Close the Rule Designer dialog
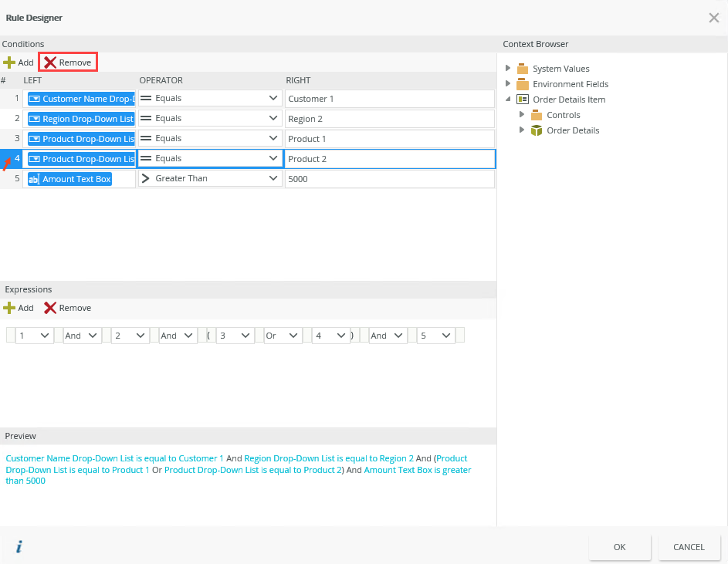The width and height of the screenshot is (728, 564). click(713, 18)
